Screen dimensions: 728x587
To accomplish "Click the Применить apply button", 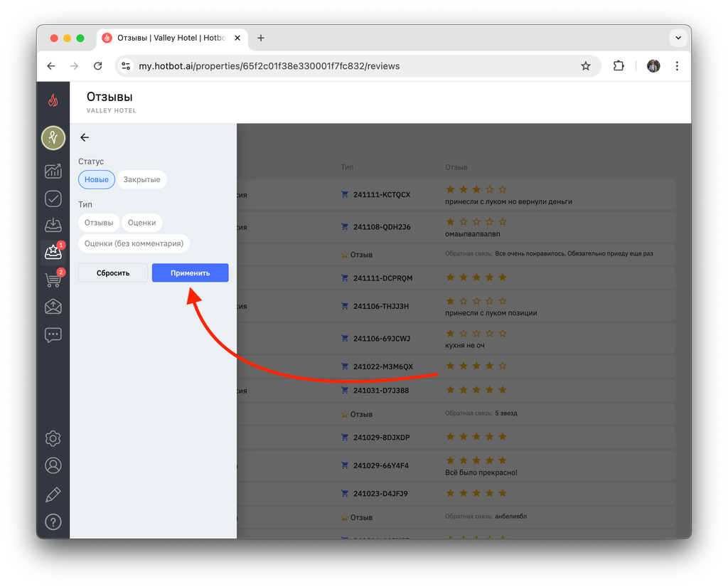I will tap(190, 273).
